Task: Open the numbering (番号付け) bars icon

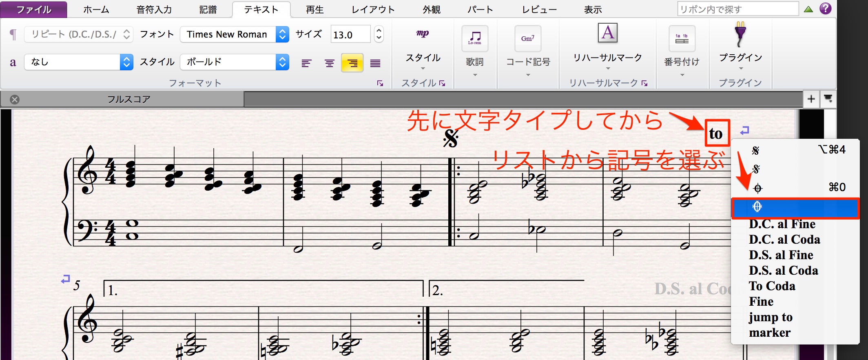Action: tap(682, 38)
